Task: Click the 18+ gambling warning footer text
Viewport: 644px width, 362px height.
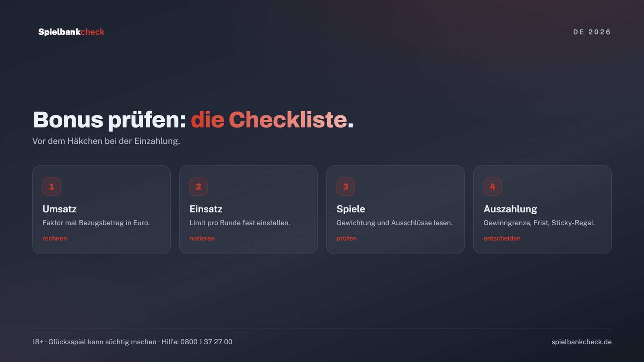Action: click(132, 342)
